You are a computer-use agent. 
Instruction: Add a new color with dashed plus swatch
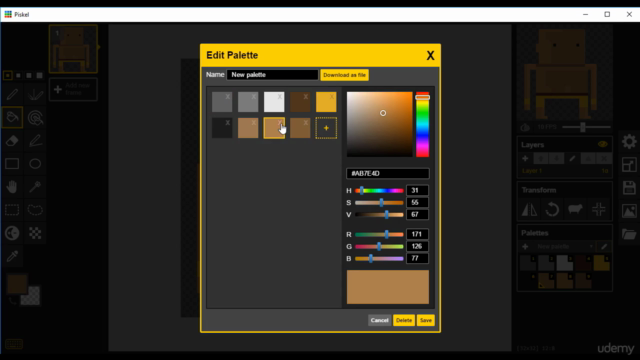[326, 128]
